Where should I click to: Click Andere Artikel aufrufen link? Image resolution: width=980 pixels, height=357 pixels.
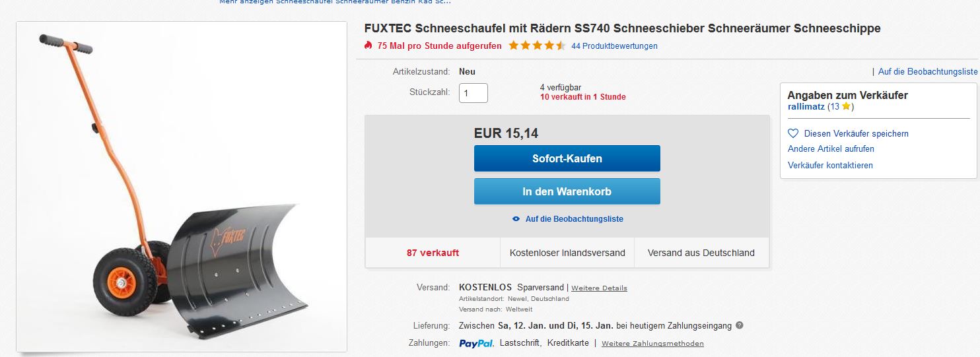click(831, 149)
